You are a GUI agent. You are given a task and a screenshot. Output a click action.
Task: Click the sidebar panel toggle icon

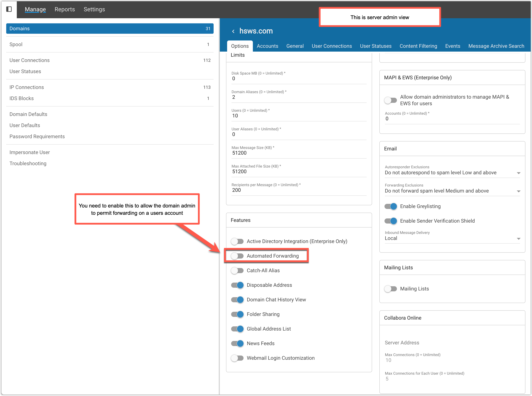click(9, 9)
